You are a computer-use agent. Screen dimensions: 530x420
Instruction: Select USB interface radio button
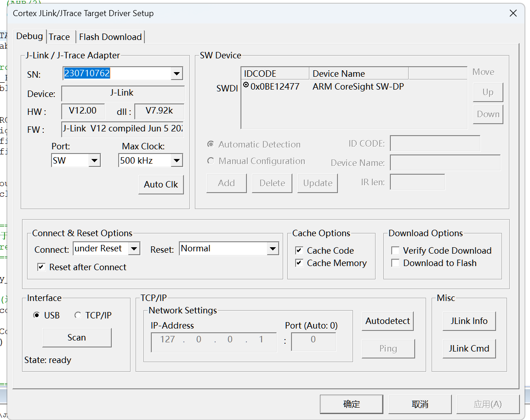pos(36,315)
